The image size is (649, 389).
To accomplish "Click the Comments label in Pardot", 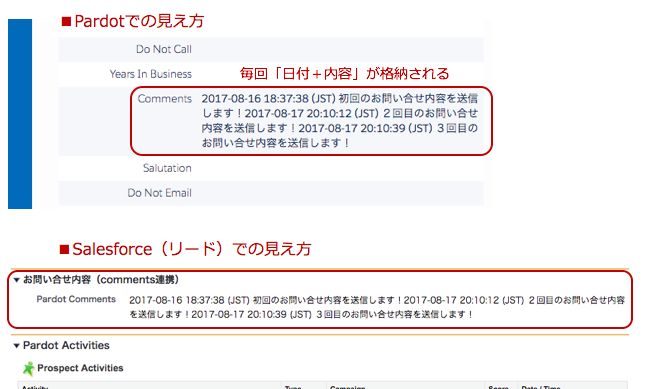I will click(165, 99).
